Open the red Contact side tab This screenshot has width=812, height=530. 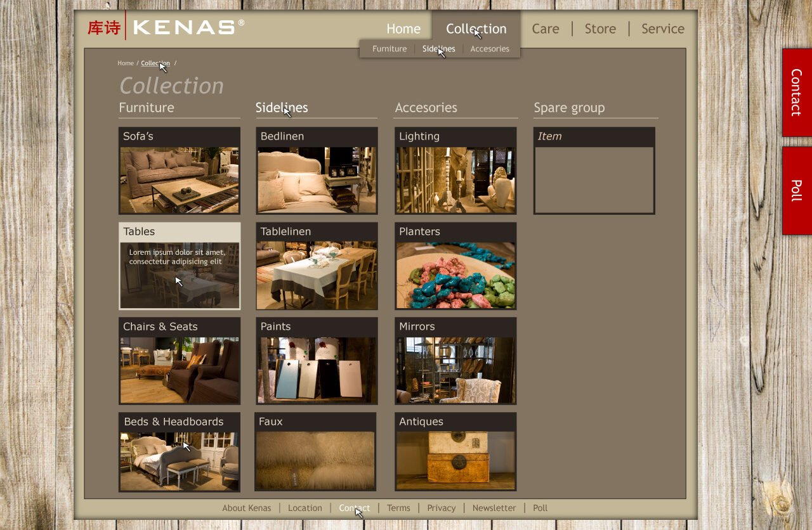point(796,93)
